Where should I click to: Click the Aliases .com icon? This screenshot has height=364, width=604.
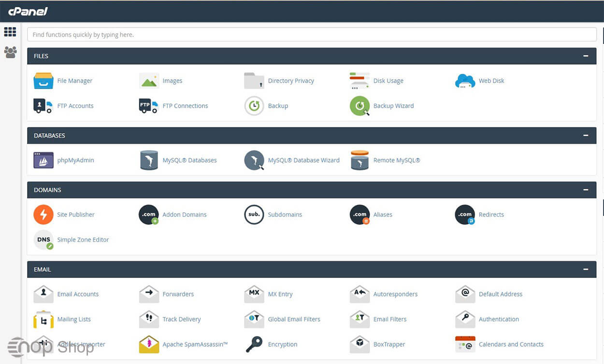[x=360, y=214]
